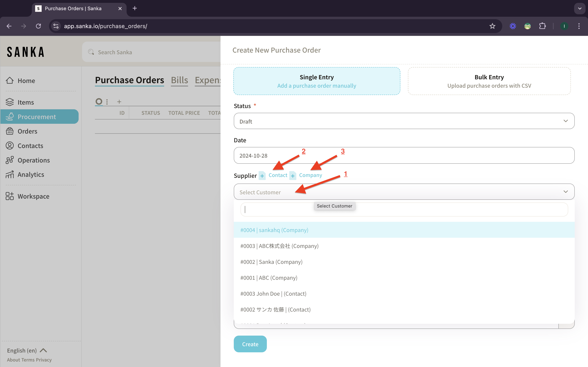Open Contacts using person icon
The width and height of the screenshot is (588, 367).
click(10, 146)
